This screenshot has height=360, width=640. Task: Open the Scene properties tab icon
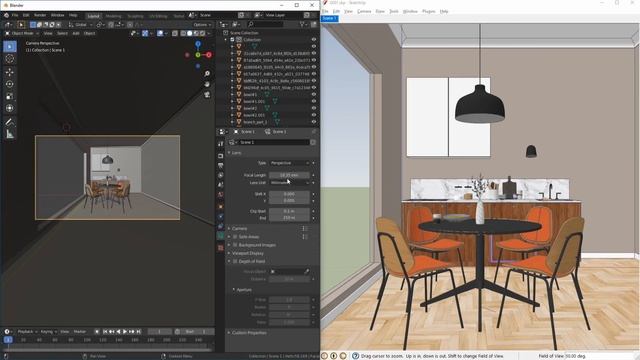[x=220, y=185]
